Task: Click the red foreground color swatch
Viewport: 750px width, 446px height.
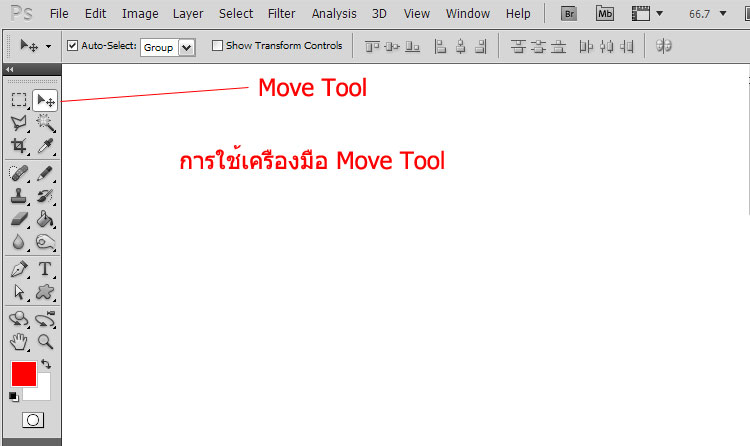Action: (24, 375)
